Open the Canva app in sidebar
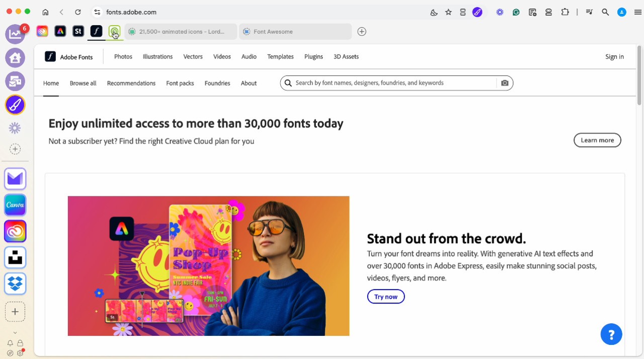Viewport: 644px width, 359px height. tap(15, 205)
